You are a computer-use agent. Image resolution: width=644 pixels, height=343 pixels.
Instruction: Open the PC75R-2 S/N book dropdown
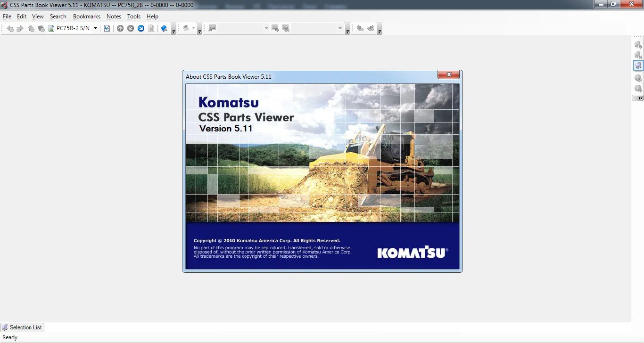(95, 28)
